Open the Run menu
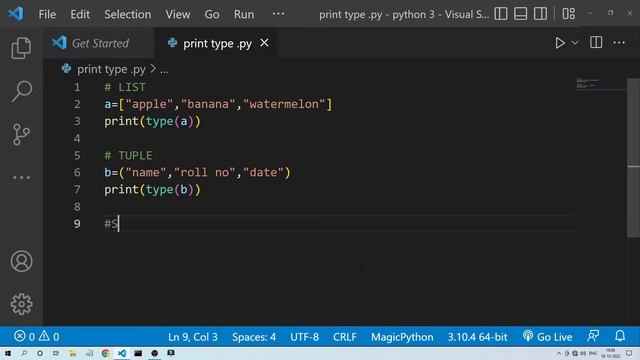 click(x=244, y=14)
